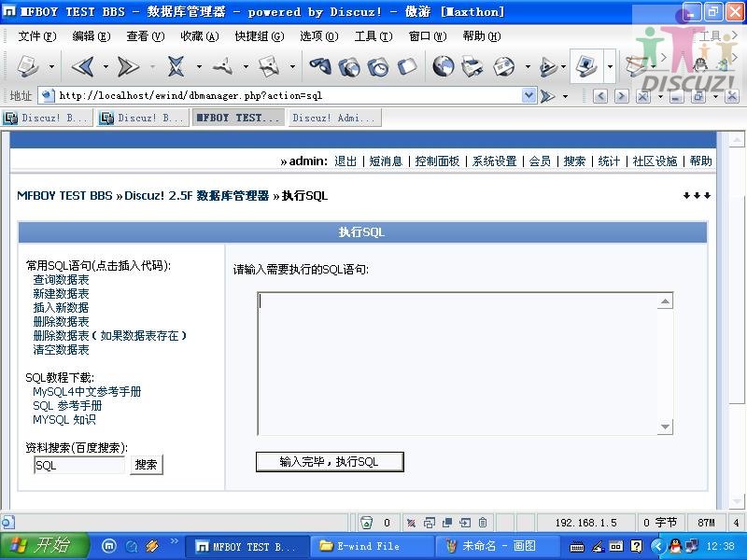The height and width of the screenshot is (560, 747).
Task: Click the previous-tab arrow beside address bar
Action: 600,97
